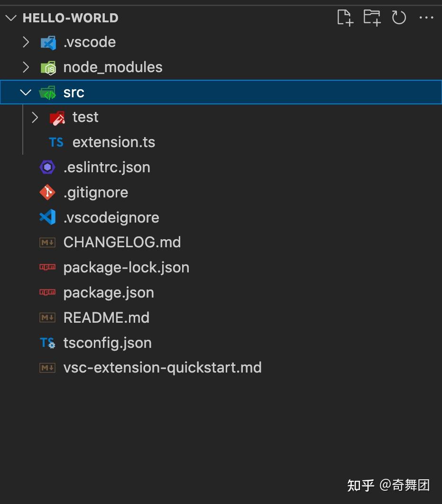The height and width of the screenshot is (504, 442).
Task: Click the TypeScript icon beside extension.ts
Action: coord(55,142)
